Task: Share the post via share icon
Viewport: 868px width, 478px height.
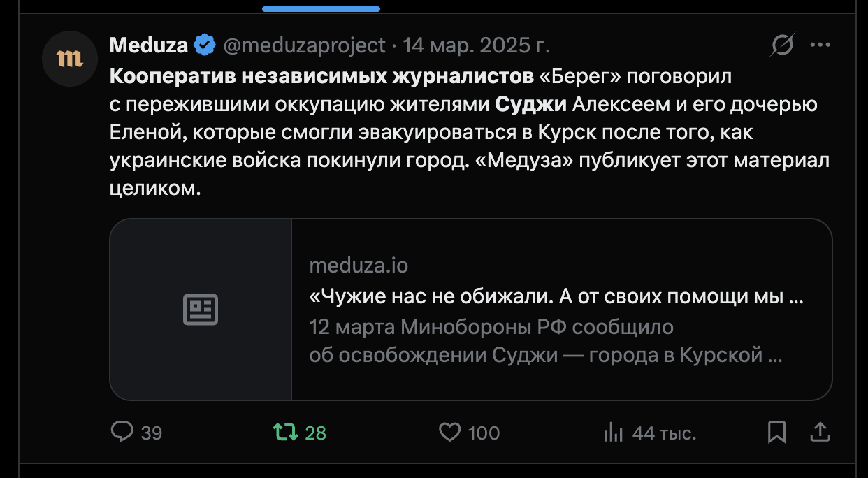Action: 820,432
